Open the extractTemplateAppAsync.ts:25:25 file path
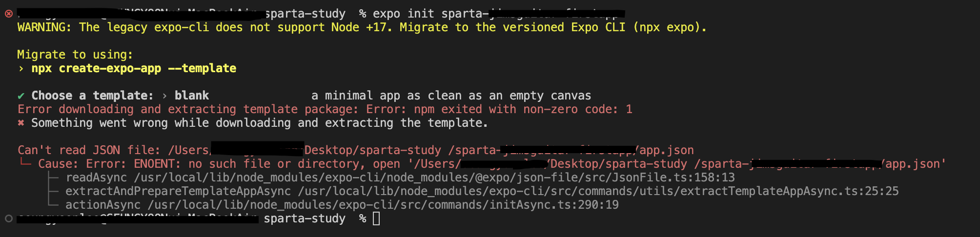This screenshot has height=237, width=980. point(598,191)
